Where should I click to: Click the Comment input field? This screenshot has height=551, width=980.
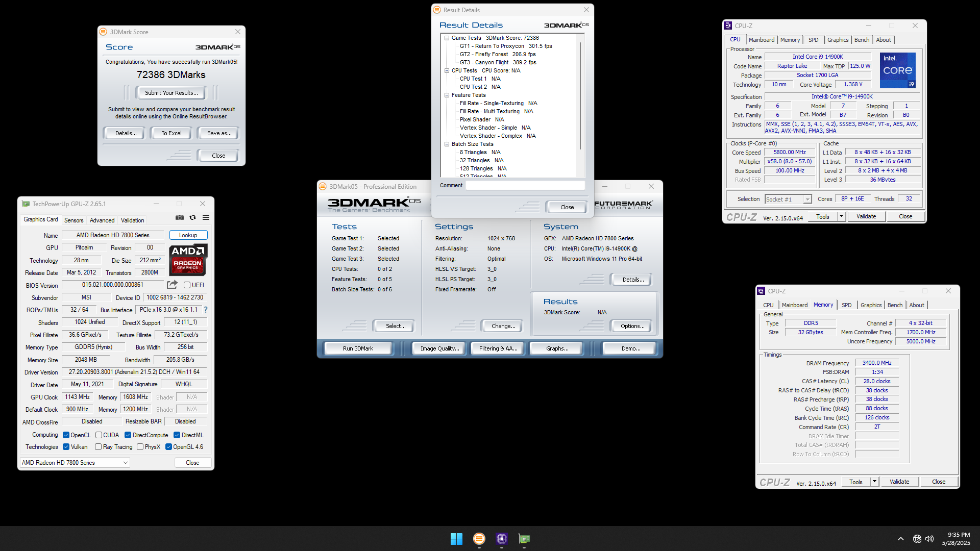point(525,185)
